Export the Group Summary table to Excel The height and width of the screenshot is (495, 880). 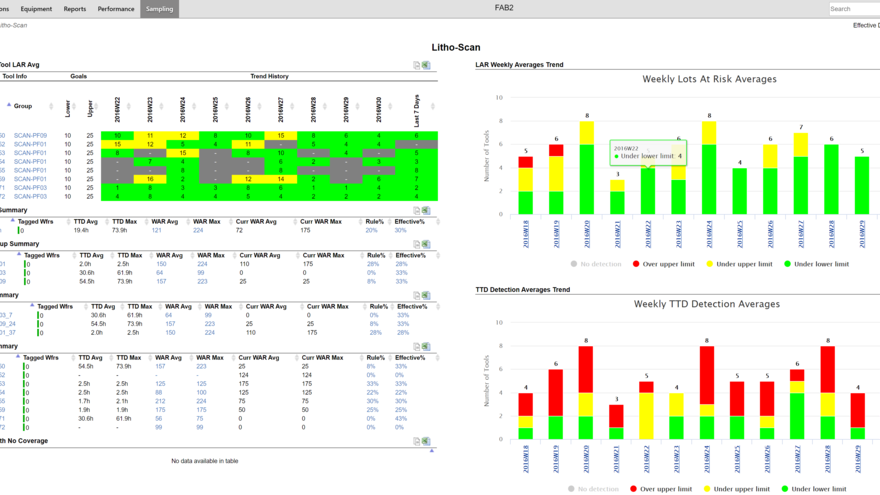tap(426, 244)
